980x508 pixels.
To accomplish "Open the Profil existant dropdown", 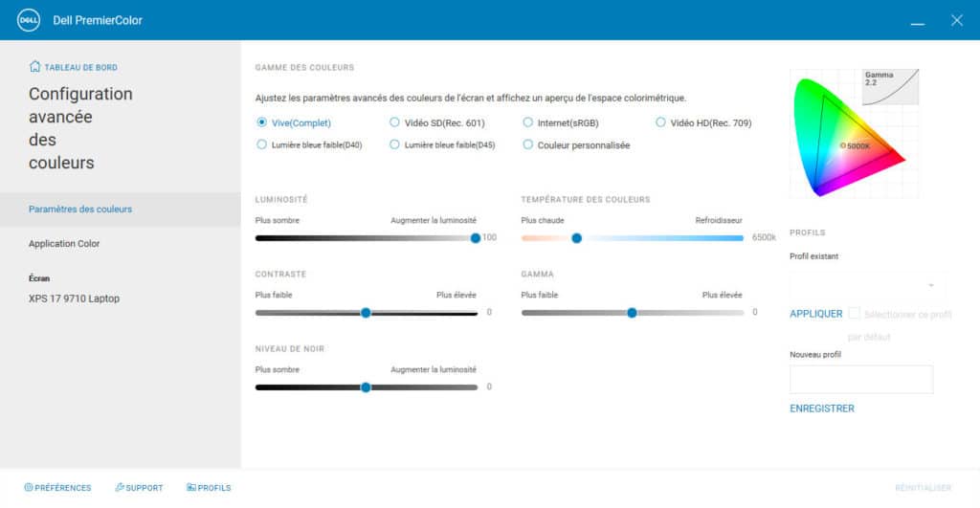I will 867,285.
